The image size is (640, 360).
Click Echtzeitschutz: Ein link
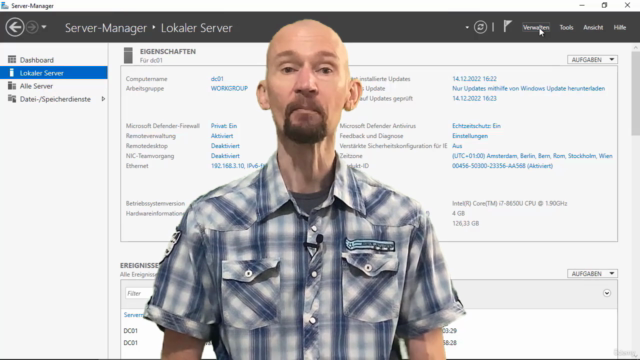point(476,126)
